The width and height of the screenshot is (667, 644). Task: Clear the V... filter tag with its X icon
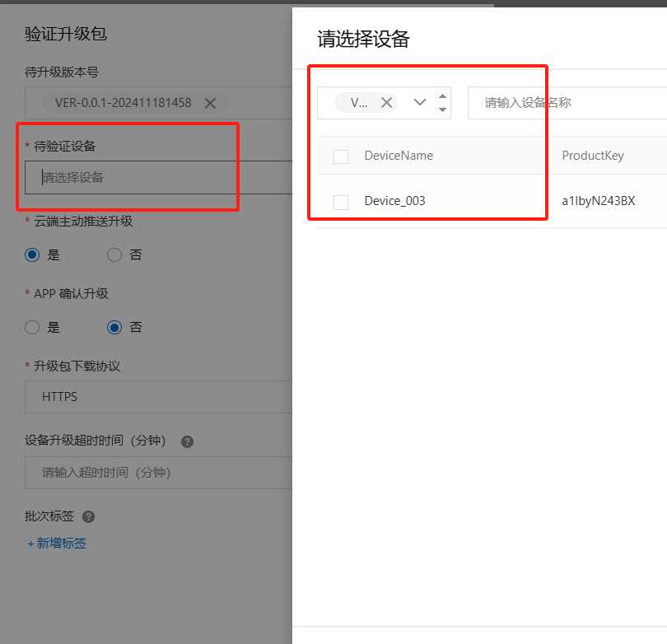[386, 102]
